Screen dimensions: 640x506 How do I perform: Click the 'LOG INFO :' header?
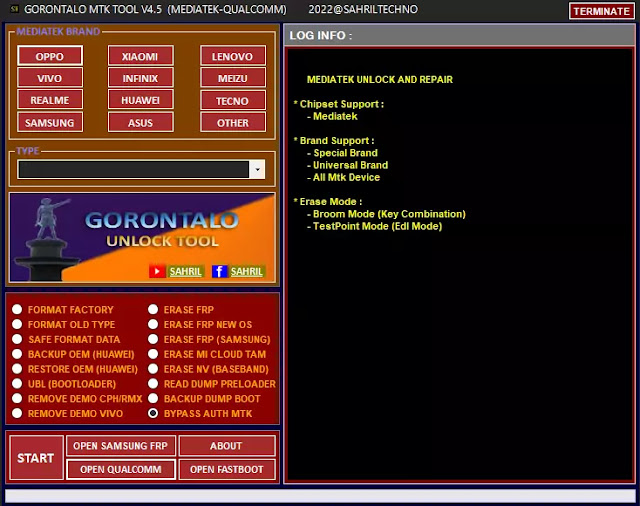click(x=320, y=36)
